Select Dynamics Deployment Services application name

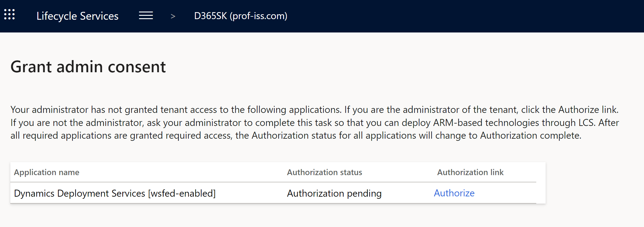pyautogui.click(x=115, y=193)
